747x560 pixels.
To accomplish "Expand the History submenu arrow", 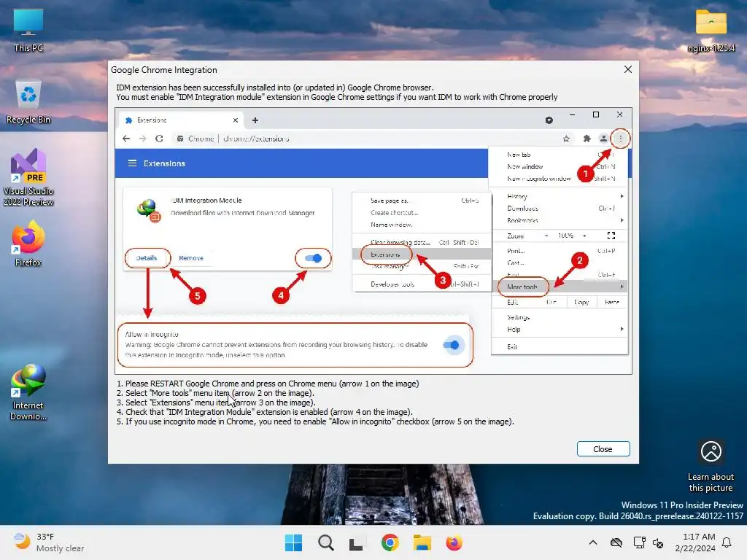I will tap(622, 196).
